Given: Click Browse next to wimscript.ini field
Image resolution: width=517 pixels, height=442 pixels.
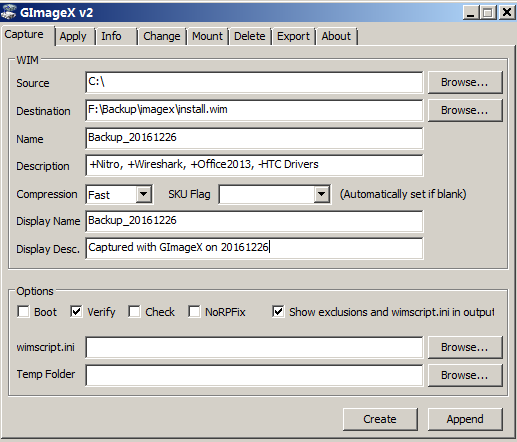Looking at the screenshot, I should tap(465, 347).
